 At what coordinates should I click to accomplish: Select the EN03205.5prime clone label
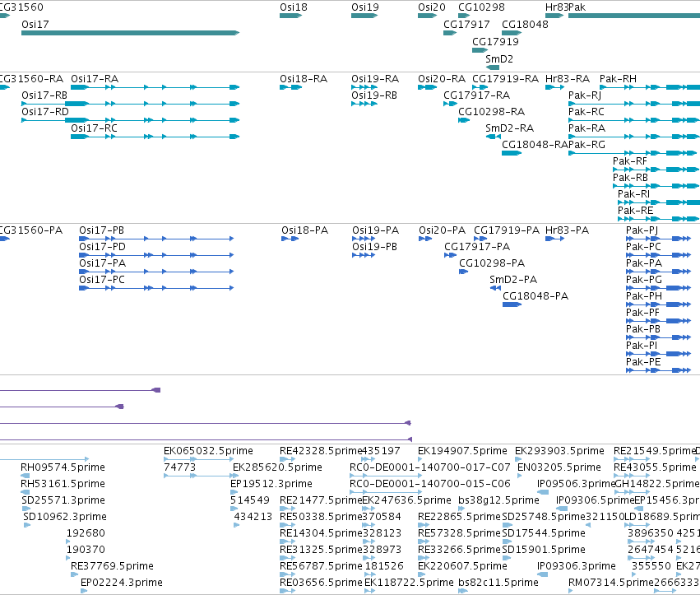point(559,467)
